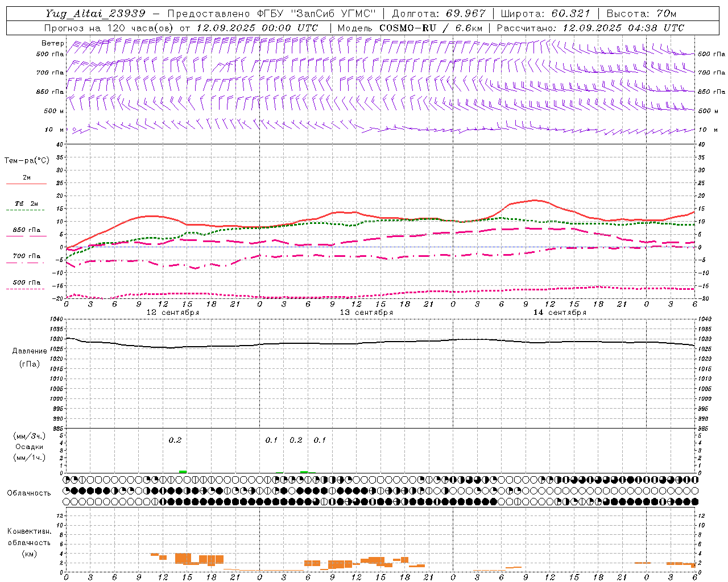Click the Ветер wind panel label
The image size is (728, 582).
[52, 43]
